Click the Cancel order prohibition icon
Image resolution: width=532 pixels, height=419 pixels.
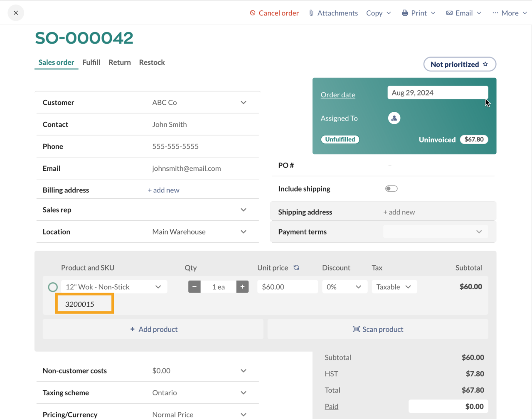(x=252, y=13)
